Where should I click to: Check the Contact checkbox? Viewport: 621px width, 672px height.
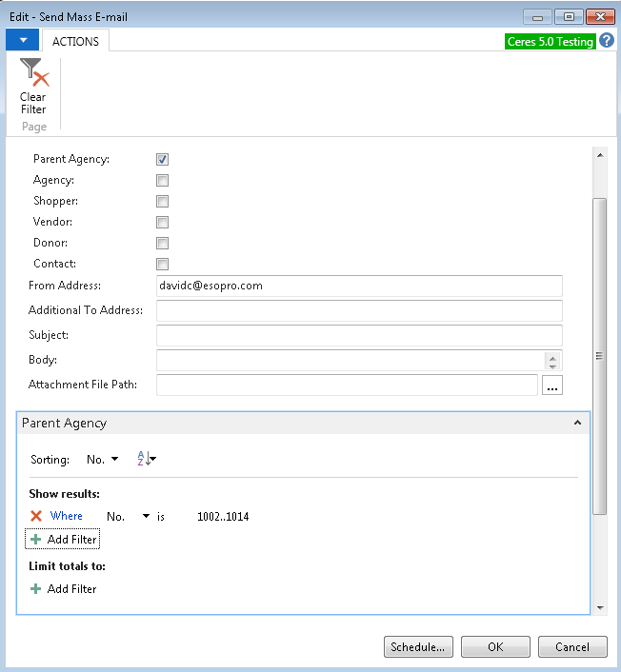(163, 265)
